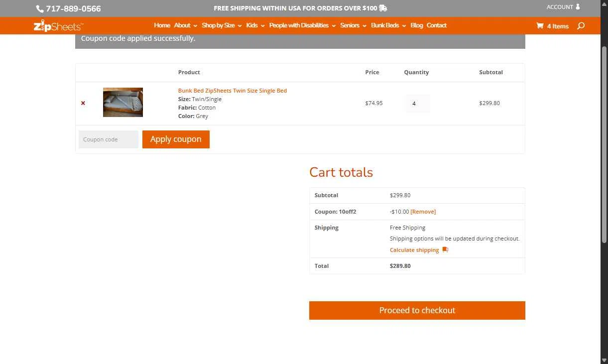608x364 pixels.
Task: Click the Size: Twin/Single text
Action: coord(200,99)
